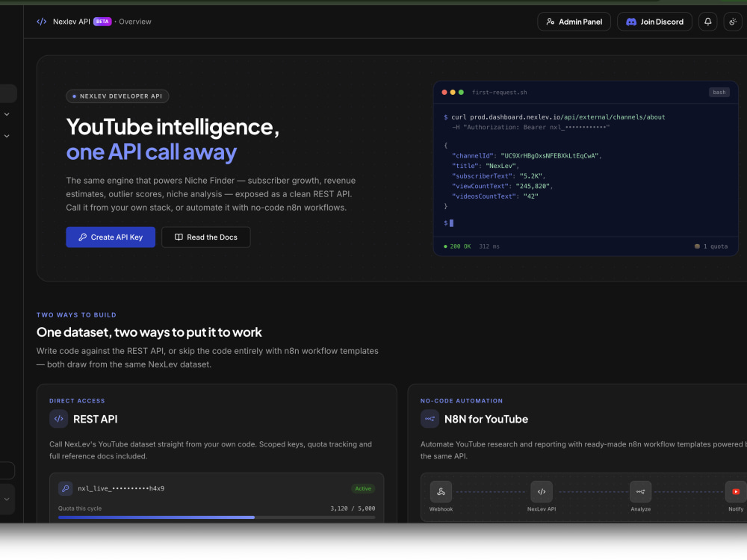Click the 200 OK status
Screen dimensions: 747x560
pos(457,246)
